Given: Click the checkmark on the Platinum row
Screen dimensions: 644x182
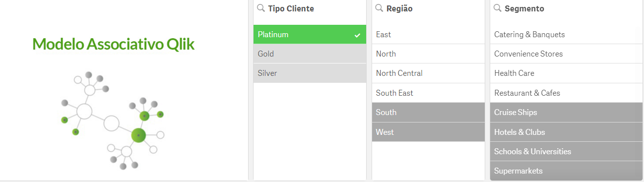Looking at the screenshot, I should [357, 35].
